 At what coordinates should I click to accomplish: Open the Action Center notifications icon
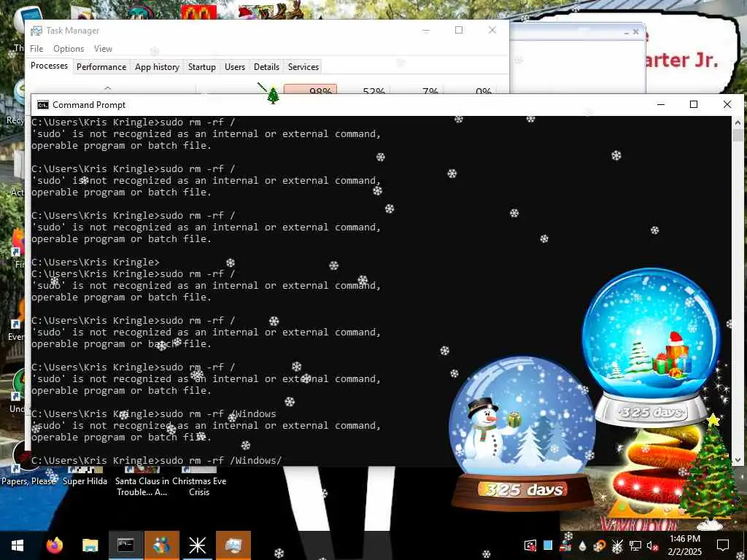tap(723, 545)
